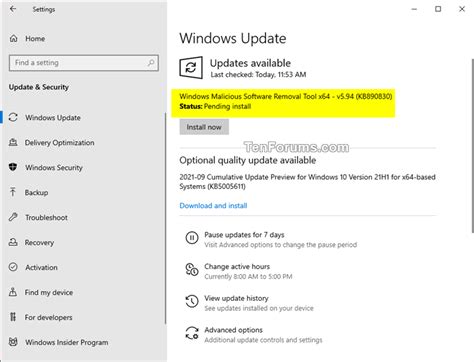Click the Windows Insider Program icon
This screenshot has height=362, width=474.
coord(13,342)
